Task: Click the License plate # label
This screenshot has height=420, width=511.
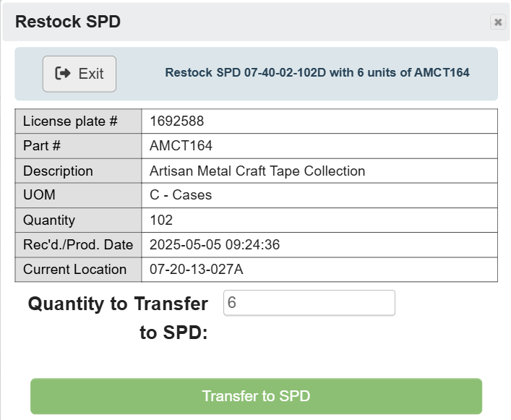Action: point(70,121)
